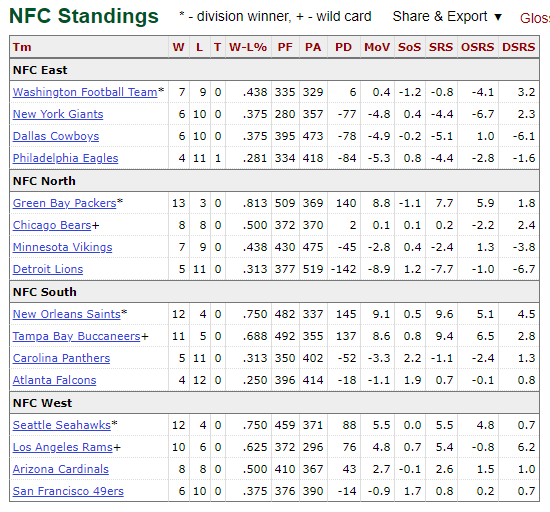Click Rams' 6.2 DSRS value

coord(518,447)
